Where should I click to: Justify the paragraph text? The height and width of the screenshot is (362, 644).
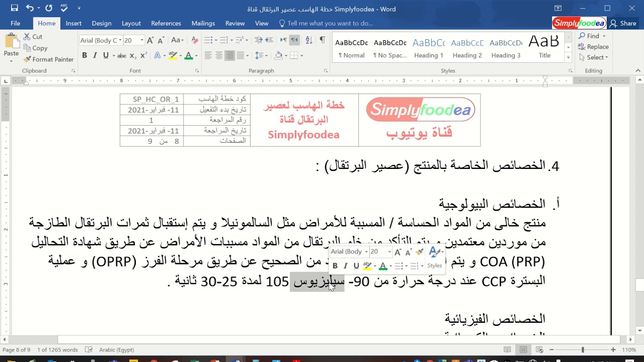pyautogui.click(x=241, y=56)
